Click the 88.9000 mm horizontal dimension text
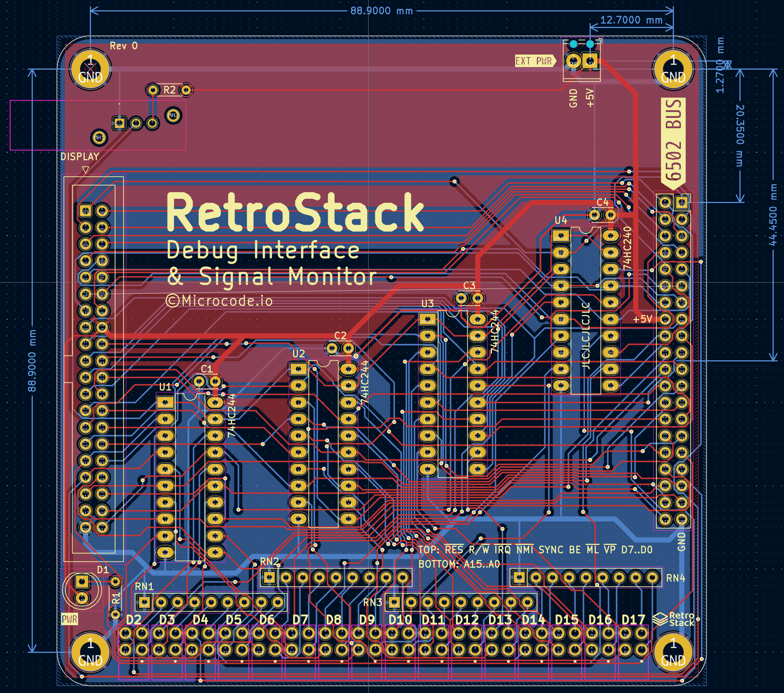Viewport: 784px width, 693px height. [x=381, y=11]
